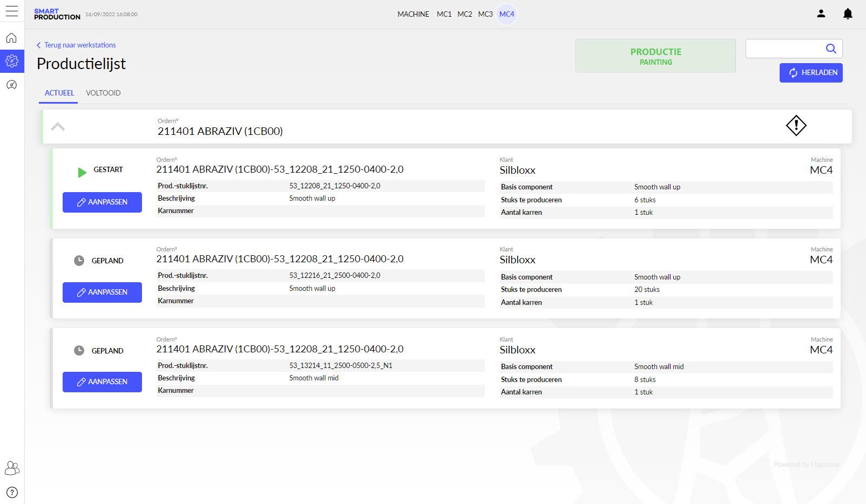Select MC4 machine tab
The height and width of the screenshot is (504, 866).
(507, 14)
